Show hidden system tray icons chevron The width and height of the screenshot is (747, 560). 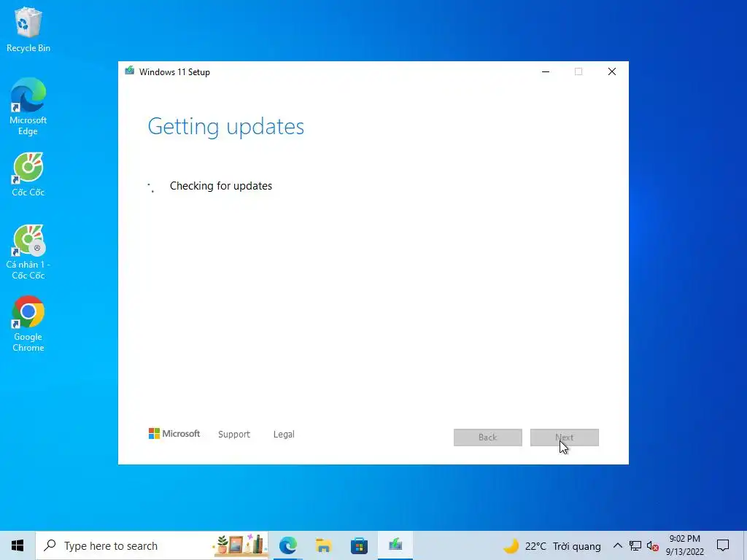617,545
